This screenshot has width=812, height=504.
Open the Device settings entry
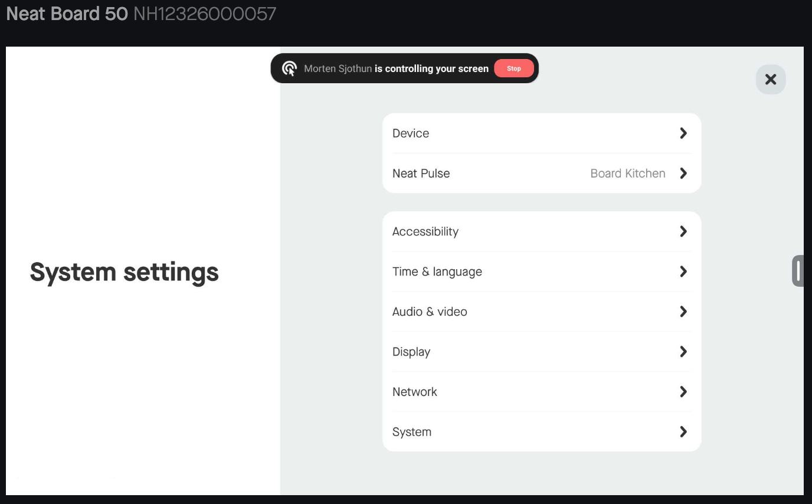point(411,133)
